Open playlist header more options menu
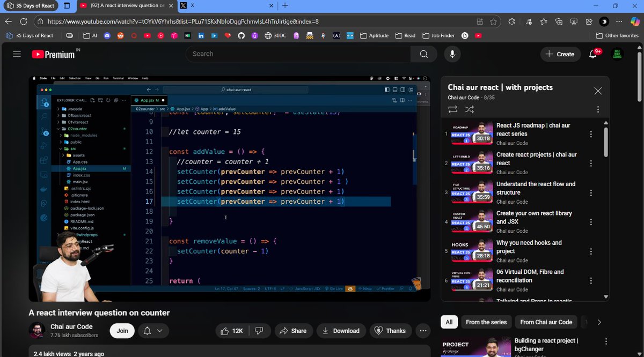This screenshot has height=357, width=644. point(598,109)
